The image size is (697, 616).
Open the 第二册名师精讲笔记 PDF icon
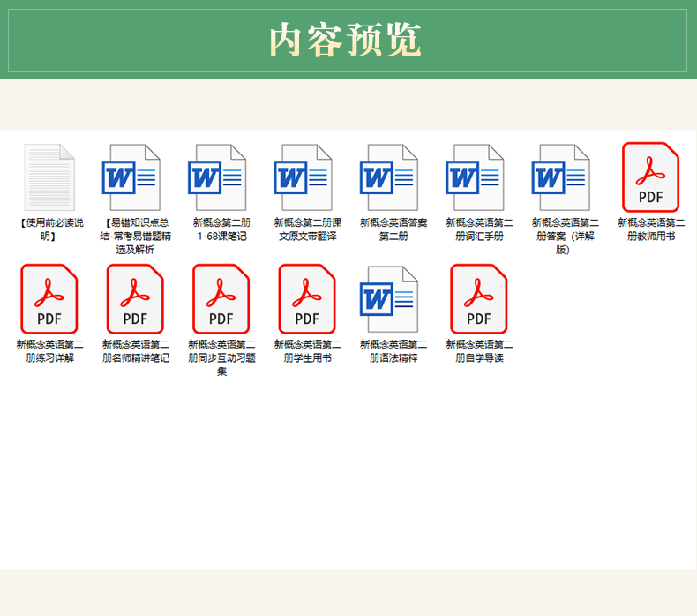[x=135, y=299]
